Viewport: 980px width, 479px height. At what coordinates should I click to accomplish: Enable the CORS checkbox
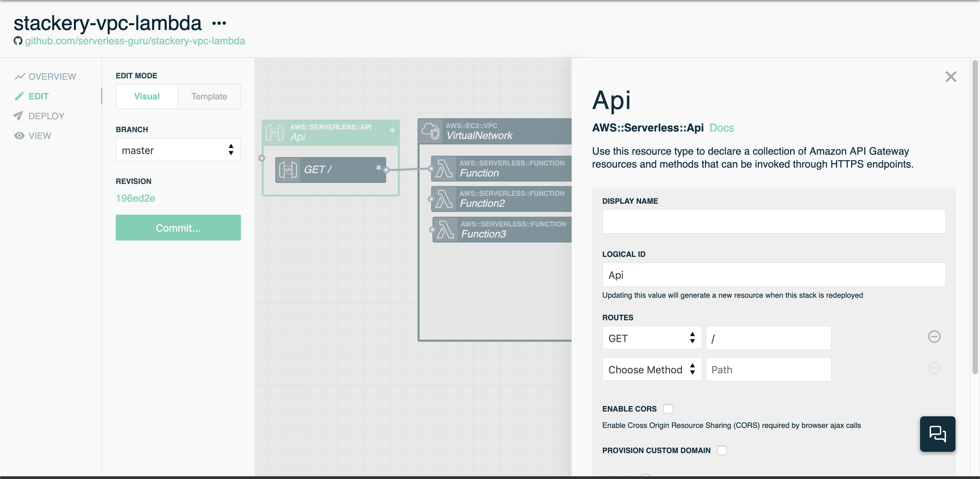coord(668,408)
